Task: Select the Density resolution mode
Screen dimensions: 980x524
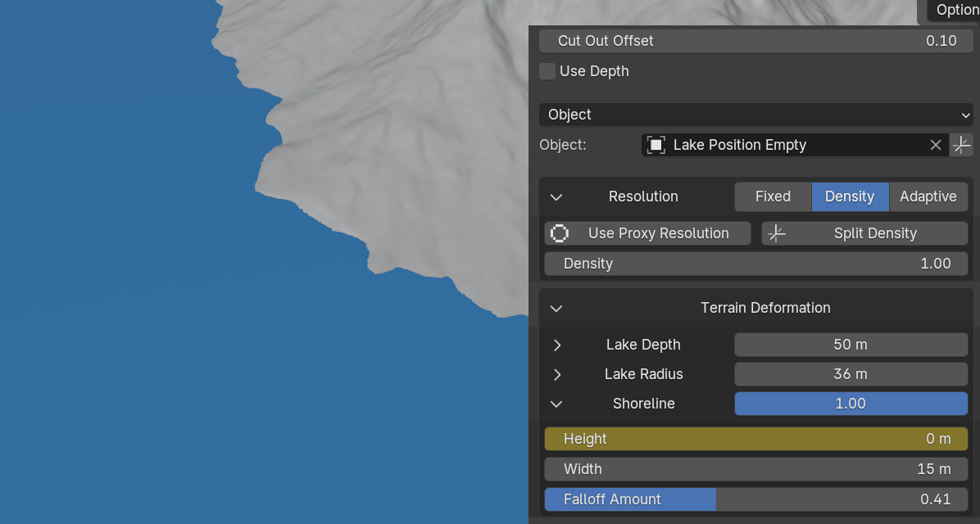Action: 850,196
